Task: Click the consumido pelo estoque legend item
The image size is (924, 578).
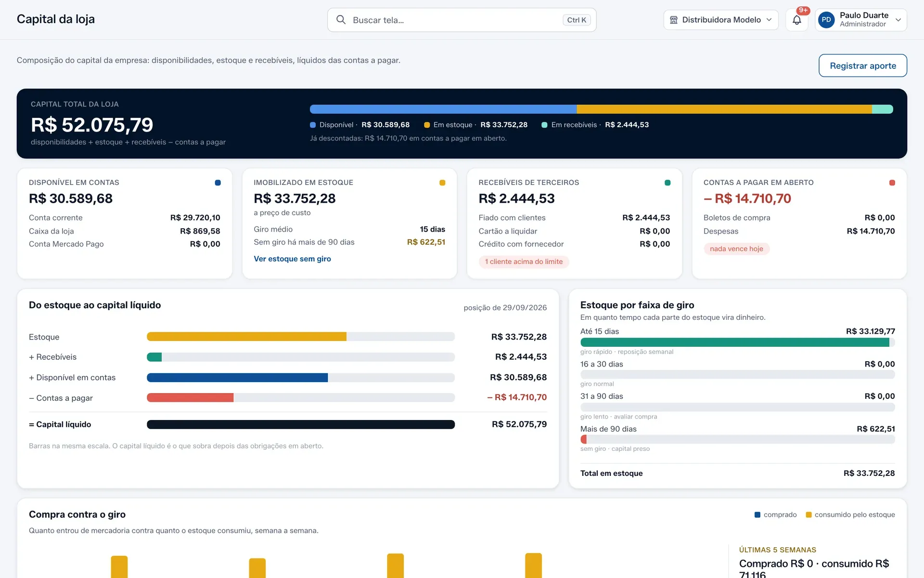Action: pos(850,514)
